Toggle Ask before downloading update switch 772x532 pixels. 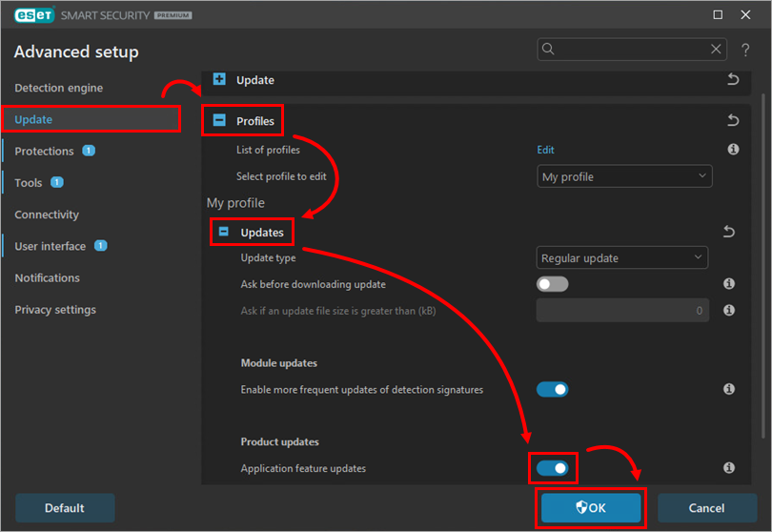tap(553, 284)
